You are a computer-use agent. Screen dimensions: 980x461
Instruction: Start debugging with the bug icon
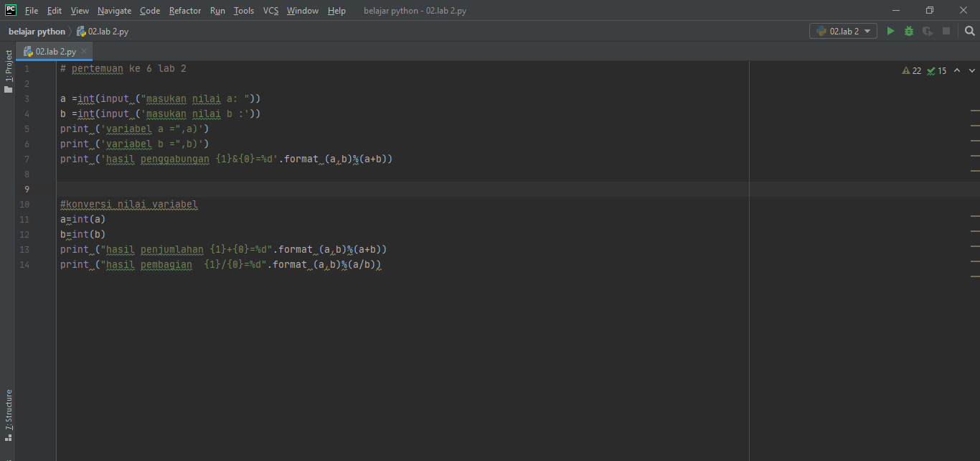click(x=908, y=31)
